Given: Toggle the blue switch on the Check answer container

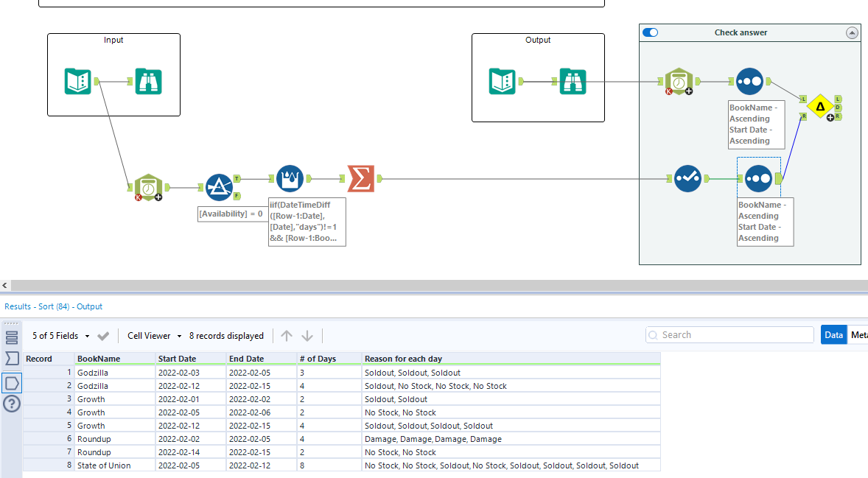Looking at the screenshot, I should point(650,32).
